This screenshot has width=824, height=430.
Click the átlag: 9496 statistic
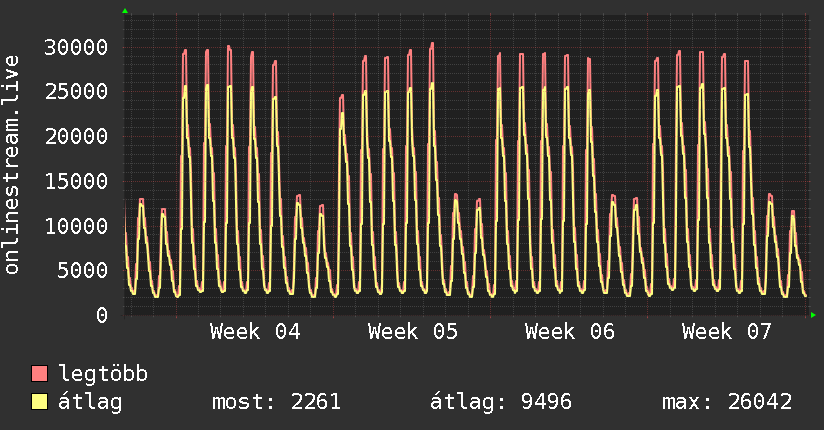pyautogui.click(x=501, y=402)
